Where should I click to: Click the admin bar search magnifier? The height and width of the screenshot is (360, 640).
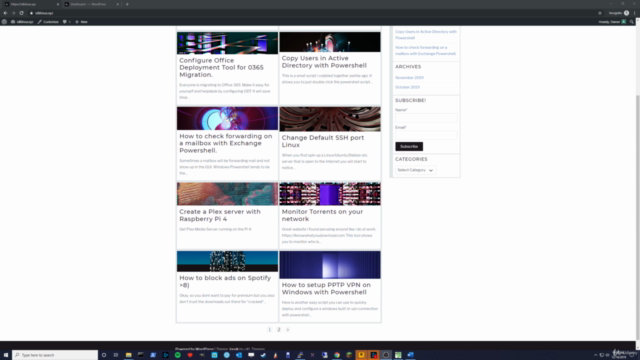[632, 22]
